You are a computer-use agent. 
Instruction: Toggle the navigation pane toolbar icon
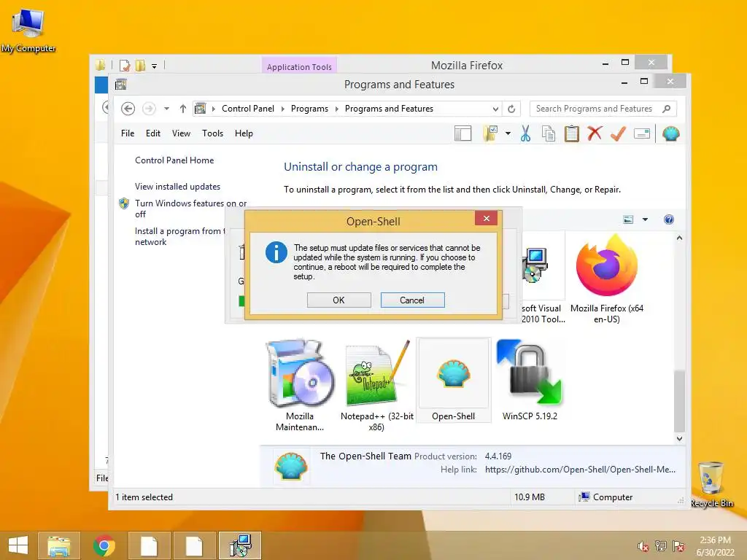[462, 134]
